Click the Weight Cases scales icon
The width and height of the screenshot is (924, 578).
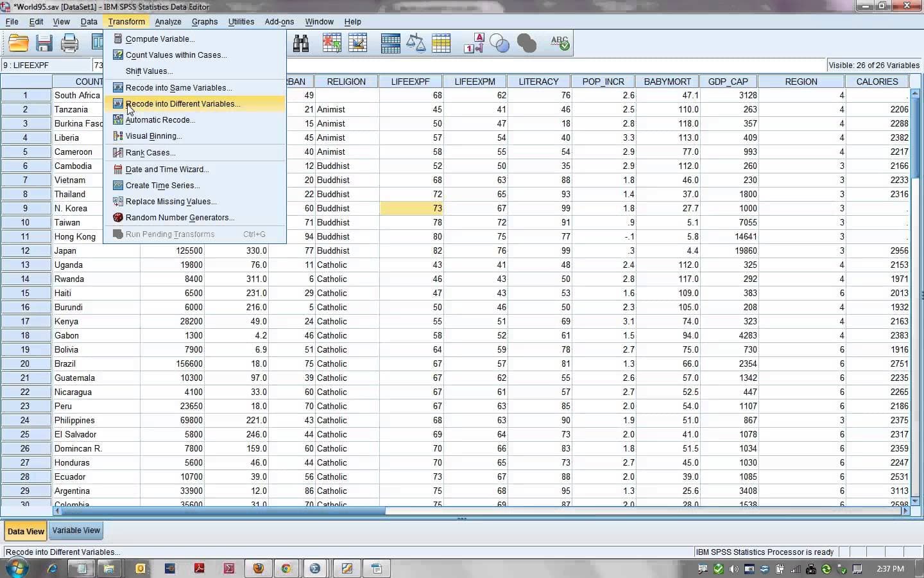[416, 43]
